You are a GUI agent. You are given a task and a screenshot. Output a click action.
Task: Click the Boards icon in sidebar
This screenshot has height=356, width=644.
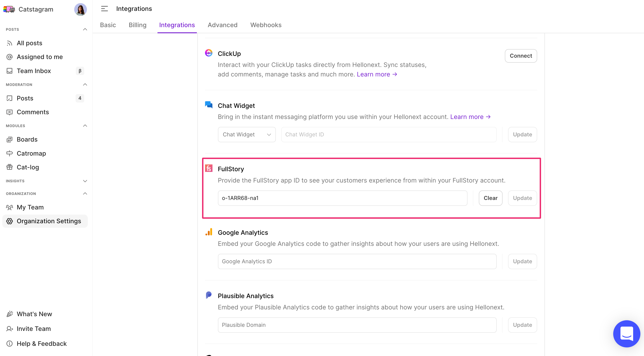click(10, 139)
